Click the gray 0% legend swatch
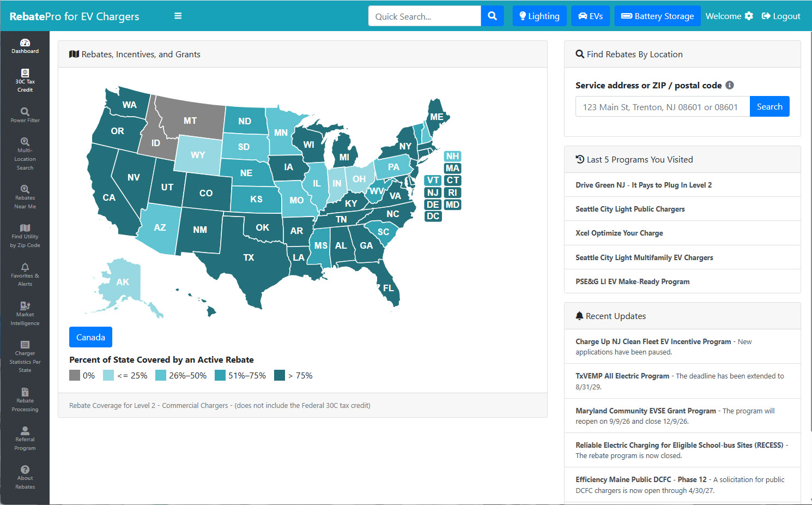The image size is (812, 505). 75,375
